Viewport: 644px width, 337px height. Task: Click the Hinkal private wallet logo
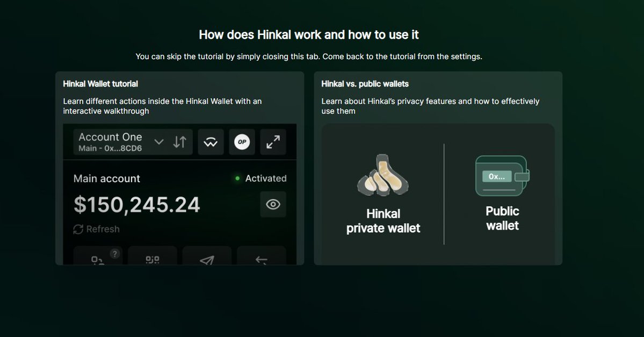(383, 175)
